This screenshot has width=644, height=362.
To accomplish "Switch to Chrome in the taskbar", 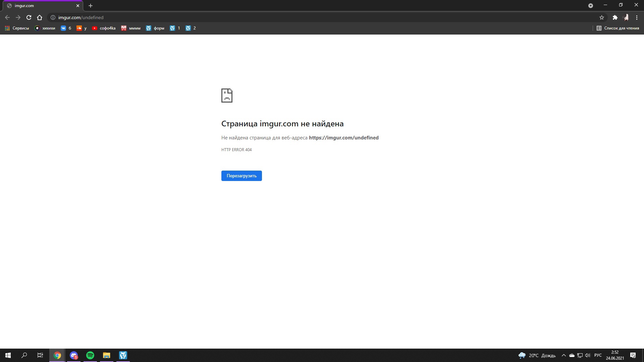I will click(57, 355).
